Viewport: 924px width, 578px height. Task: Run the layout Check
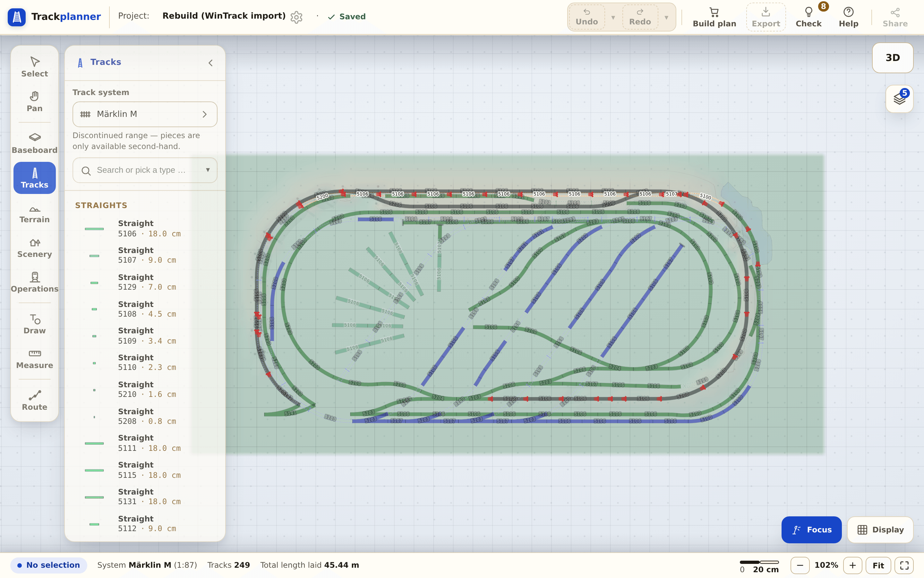click(x=808, y=17)
